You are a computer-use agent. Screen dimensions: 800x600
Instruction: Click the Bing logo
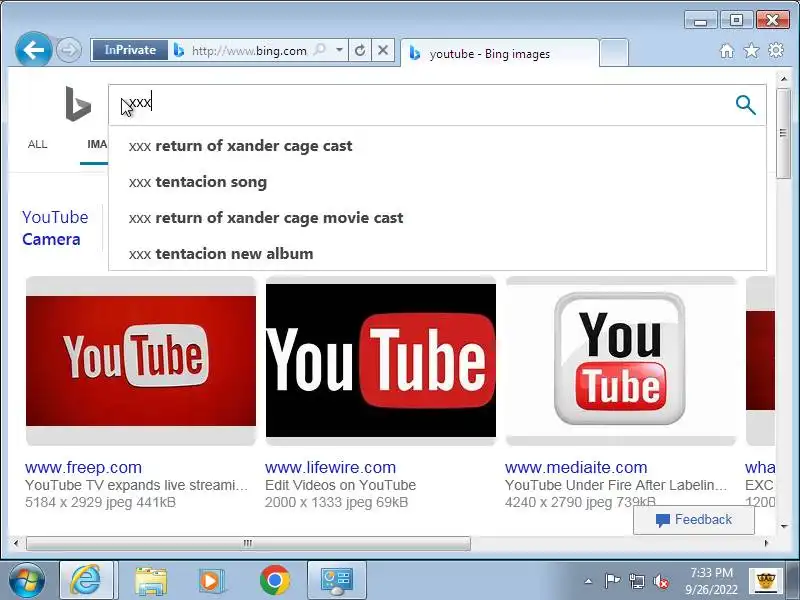pyautogui.click(x=78, y=104)
